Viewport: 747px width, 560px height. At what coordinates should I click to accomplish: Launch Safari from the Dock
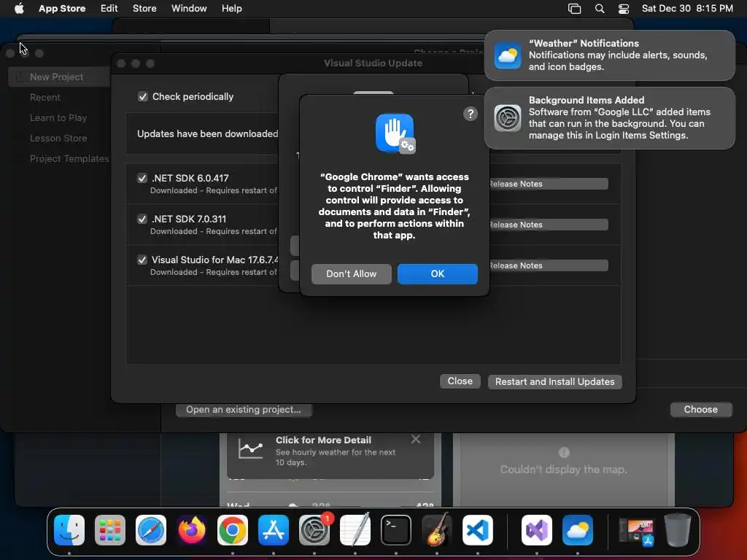point(151,530)
